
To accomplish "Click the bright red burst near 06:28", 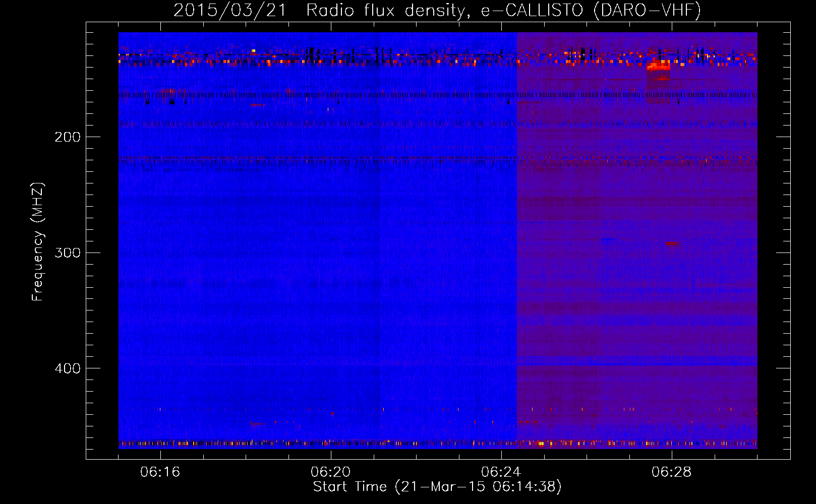I will point(659,66).
